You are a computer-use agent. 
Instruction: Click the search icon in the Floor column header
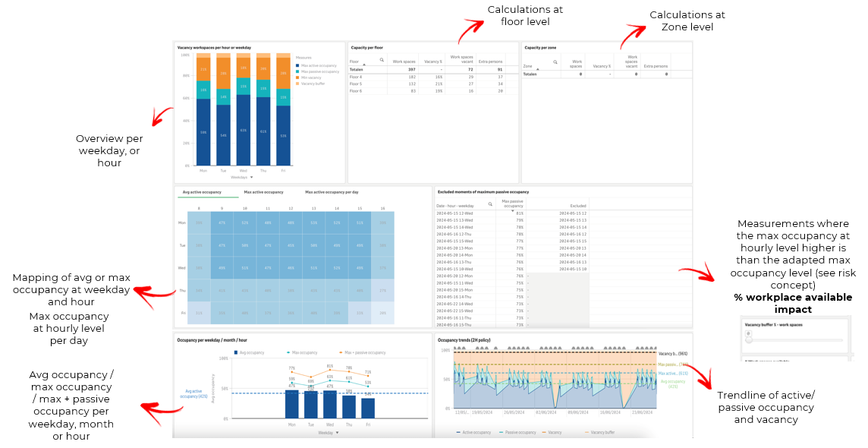tap(382, 60)
